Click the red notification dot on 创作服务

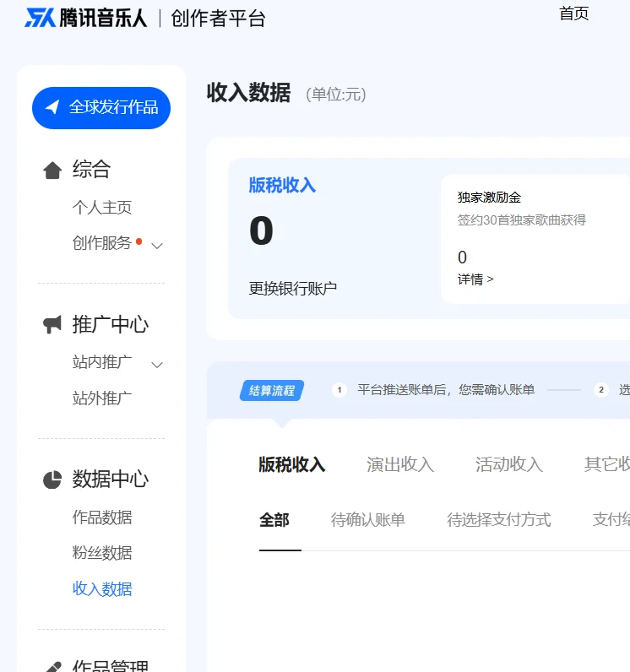(x=138, y=241)
